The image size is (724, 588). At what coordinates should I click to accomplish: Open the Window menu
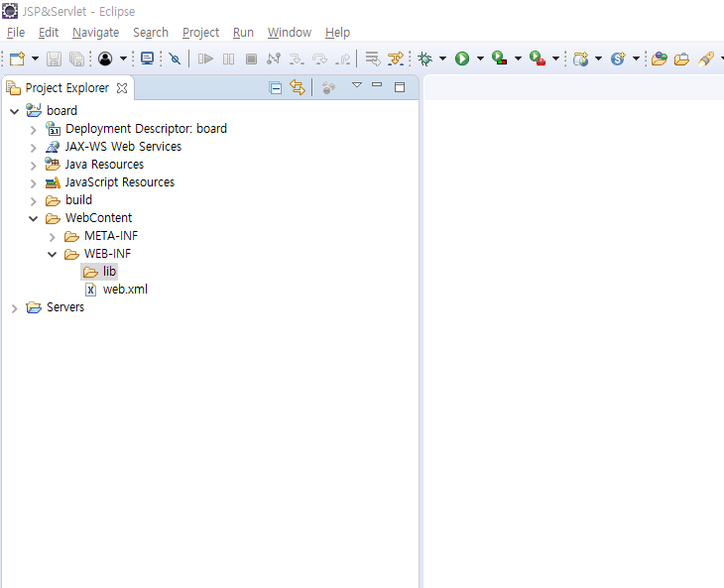(x=290, y=33)
